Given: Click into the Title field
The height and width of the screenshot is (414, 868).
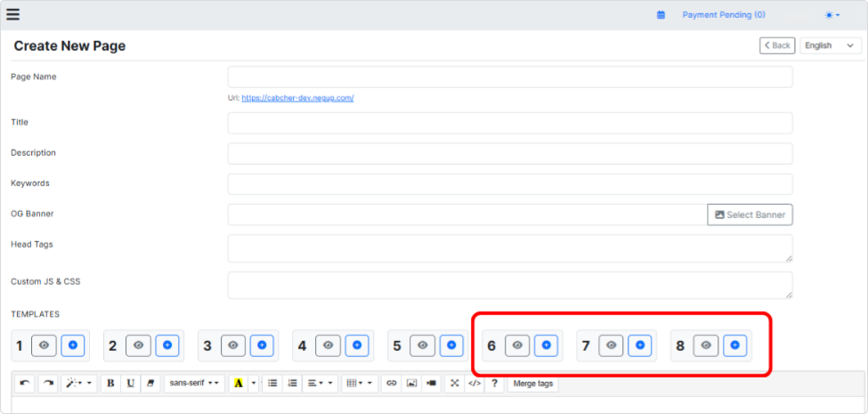Looking at the screenshot, I should click(x=510, y=123).
